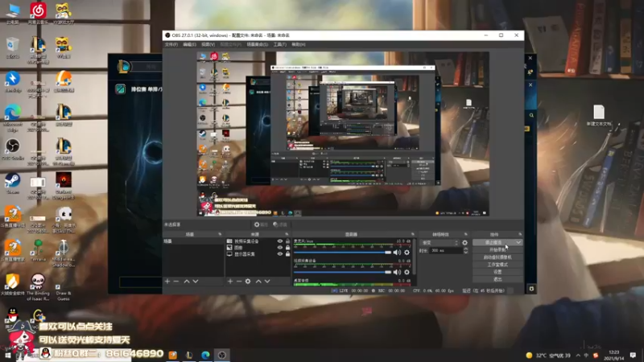Viewport: 644px width, 362px height.
Task: Mute the second mixer channel speaker
Action: coord(397,272)
